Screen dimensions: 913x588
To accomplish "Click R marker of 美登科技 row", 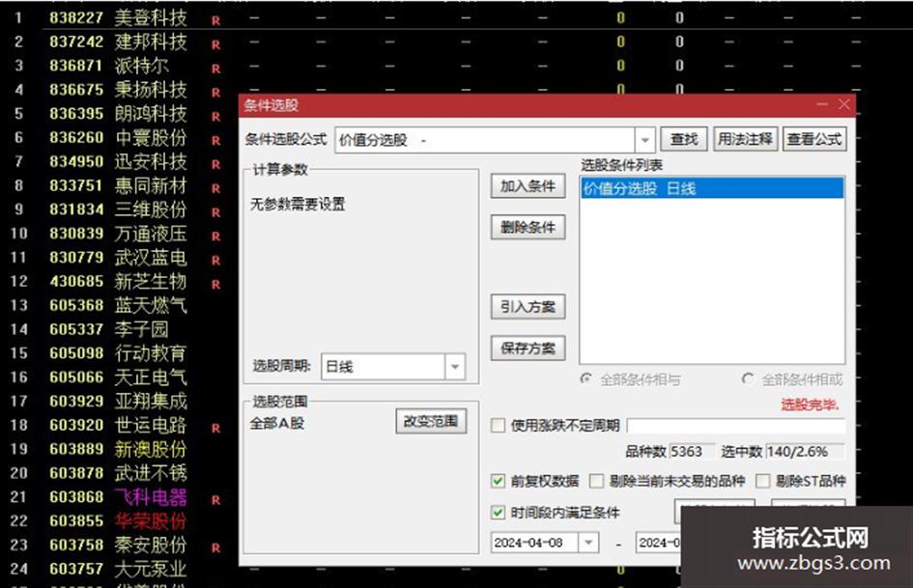I will 216,20.
